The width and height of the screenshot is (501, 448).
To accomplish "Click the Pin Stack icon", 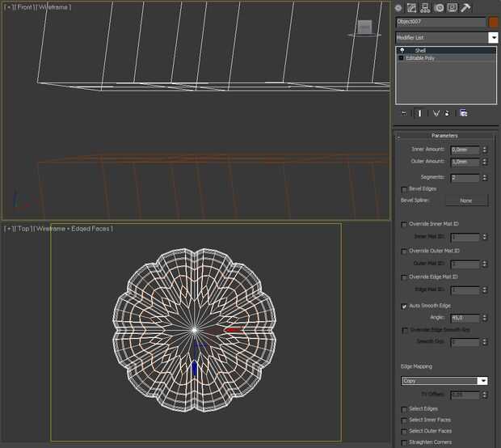I will tap(403, 113).
